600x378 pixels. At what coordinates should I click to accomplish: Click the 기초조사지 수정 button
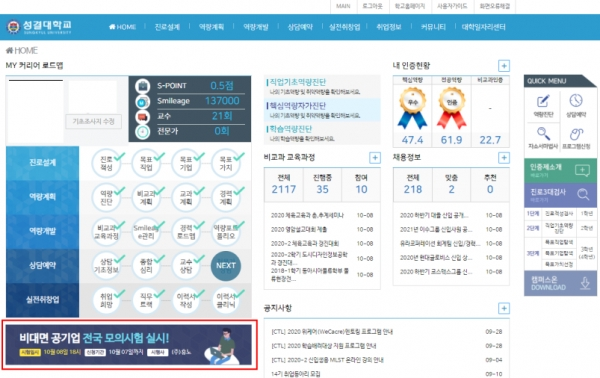pos(93,121)
